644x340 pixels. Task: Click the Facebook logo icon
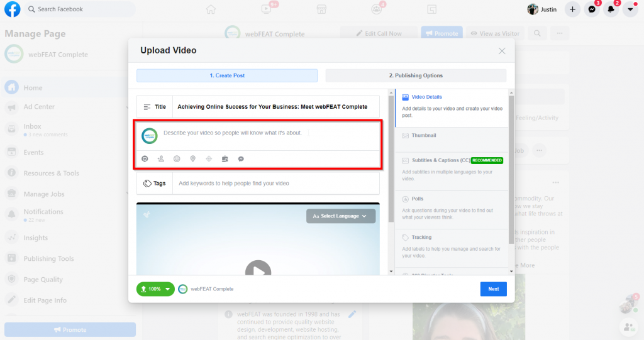(13, 9)
